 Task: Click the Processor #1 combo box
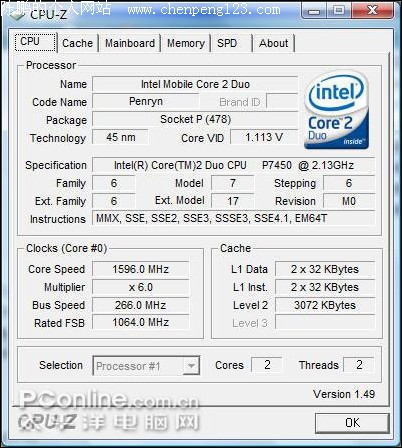(146, 366)
